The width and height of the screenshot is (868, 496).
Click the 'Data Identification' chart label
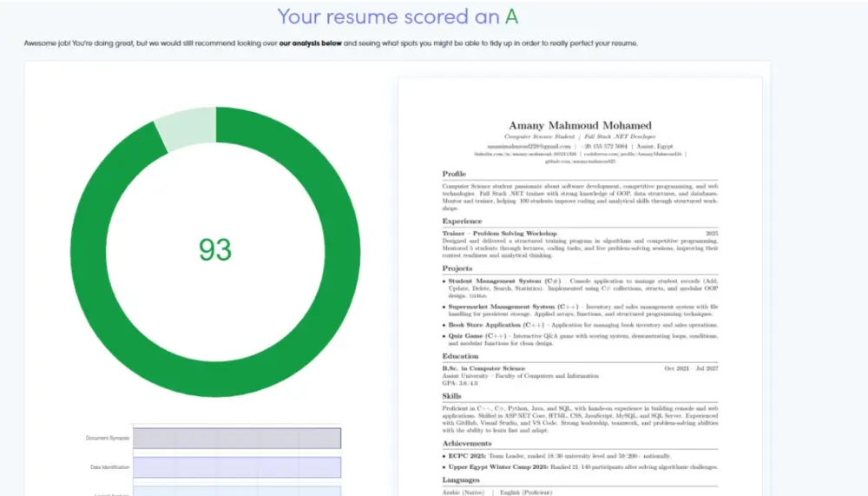click(x=109, y=467)
